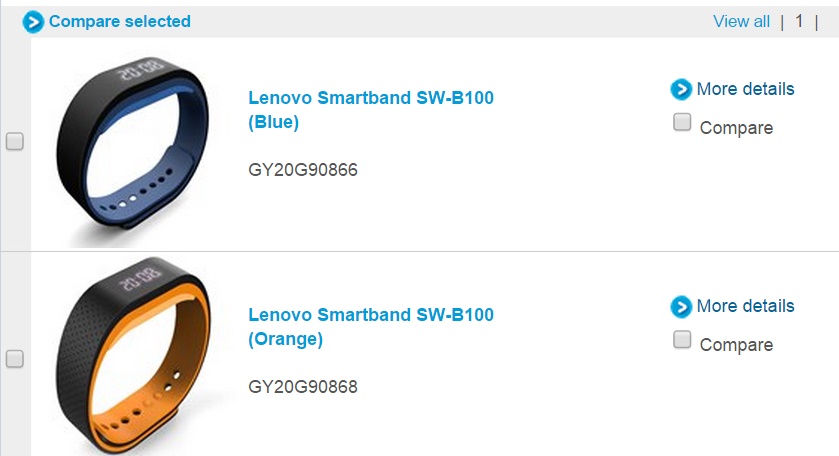This screenshot has width=839, height=456.
Task: Go to page 1 in pagination
Action: (x=799, y=21)
